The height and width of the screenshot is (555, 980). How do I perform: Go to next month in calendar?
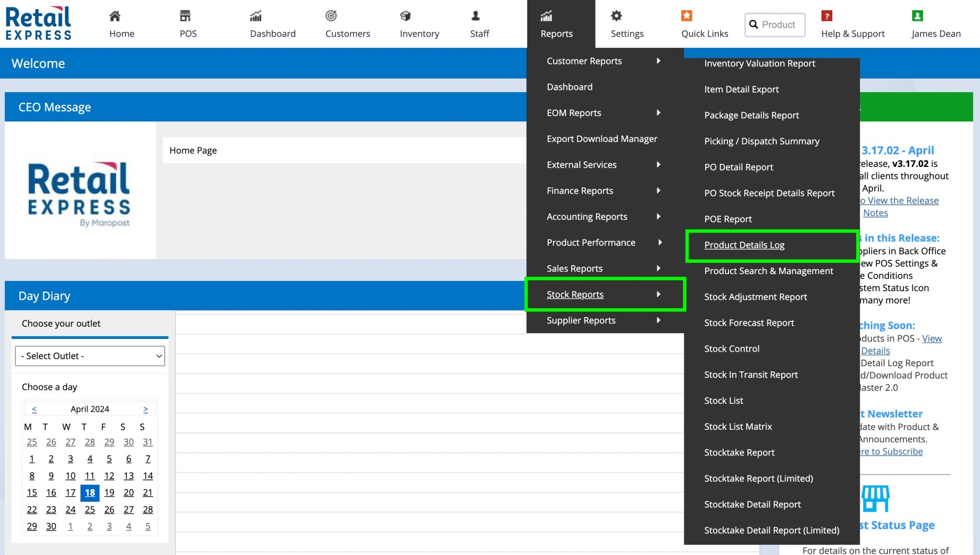pyautogui.click(x=146, y=409)
